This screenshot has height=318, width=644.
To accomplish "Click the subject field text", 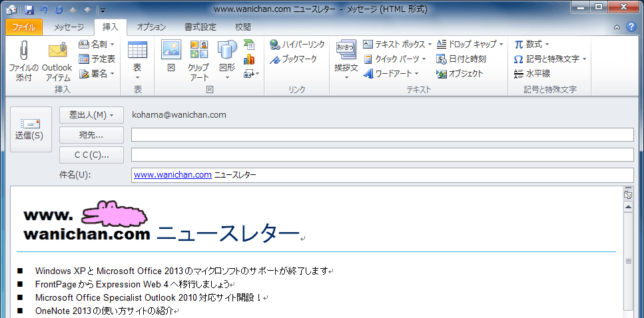I will (382, 175).
